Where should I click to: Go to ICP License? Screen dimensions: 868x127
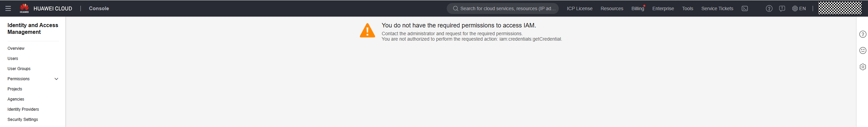pyautogui.click(x=579, y=8)
